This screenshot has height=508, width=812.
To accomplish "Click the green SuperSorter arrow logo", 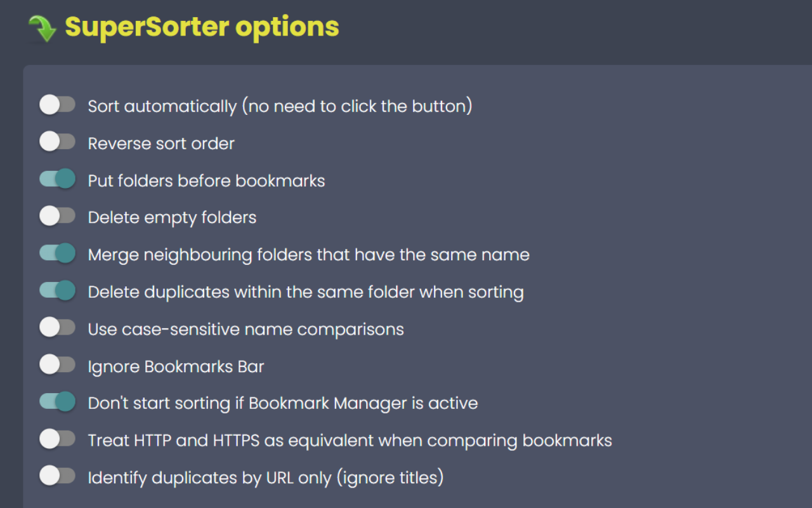I will point(42,27).
